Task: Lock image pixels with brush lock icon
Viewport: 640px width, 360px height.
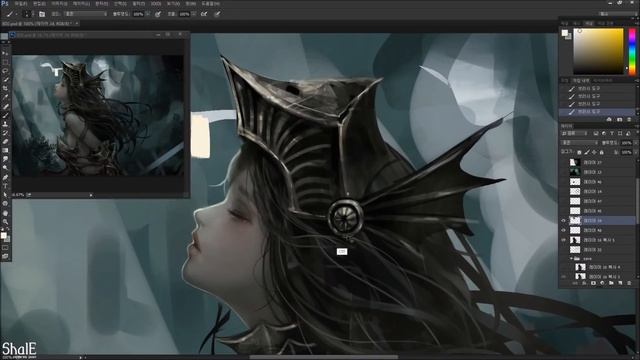Action: [x=587, y=152]
